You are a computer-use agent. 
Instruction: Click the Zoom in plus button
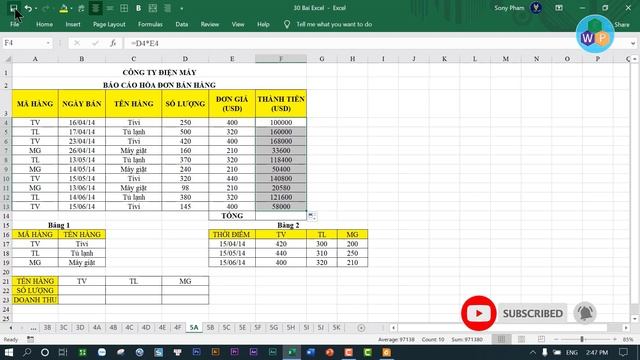tap(615, 339)
